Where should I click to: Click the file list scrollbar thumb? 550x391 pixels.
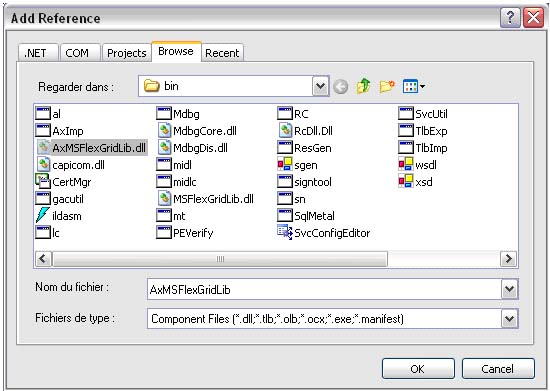coord(220,259)
